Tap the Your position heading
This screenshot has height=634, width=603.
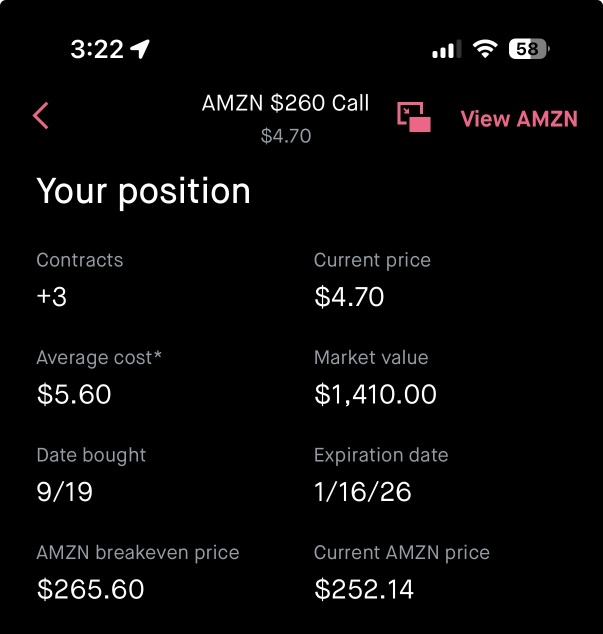click(x=143, y=191)
